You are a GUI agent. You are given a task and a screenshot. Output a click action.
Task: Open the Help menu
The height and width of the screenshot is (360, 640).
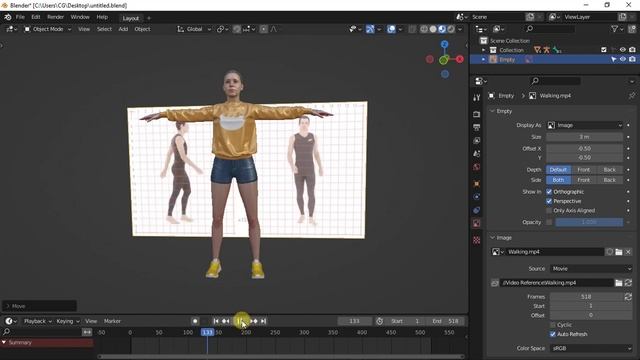pyautogui.click(x=102, y=17)
